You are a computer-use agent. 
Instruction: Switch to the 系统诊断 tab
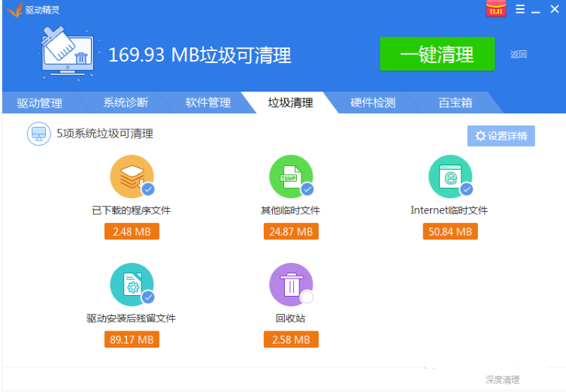coord(126,103)
